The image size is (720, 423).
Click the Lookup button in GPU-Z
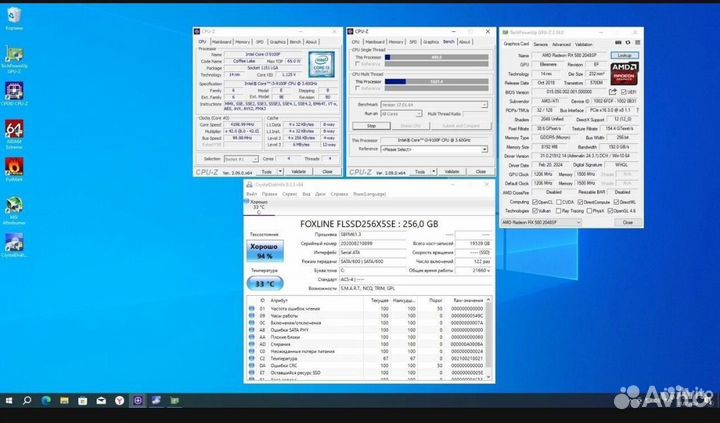624,55
